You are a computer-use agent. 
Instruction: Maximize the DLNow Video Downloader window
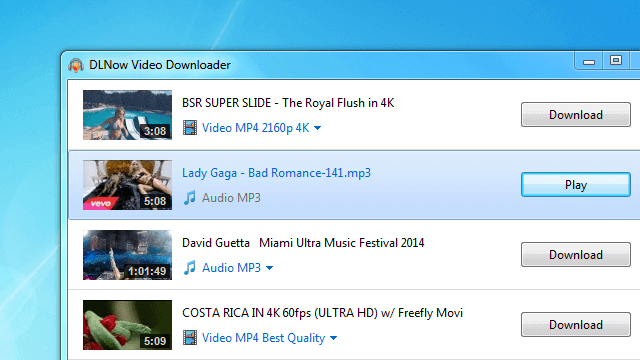click(616, 61)
